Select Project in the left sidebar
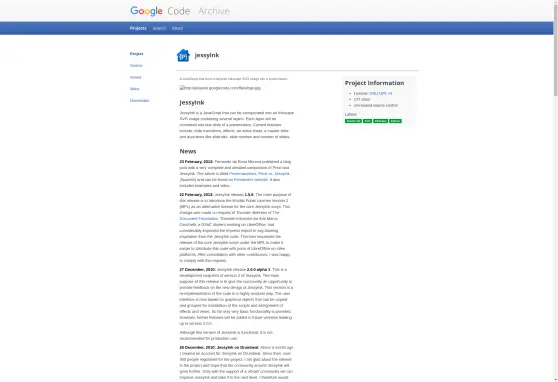Viewport: 558px width, 382px height. (137, 54)
